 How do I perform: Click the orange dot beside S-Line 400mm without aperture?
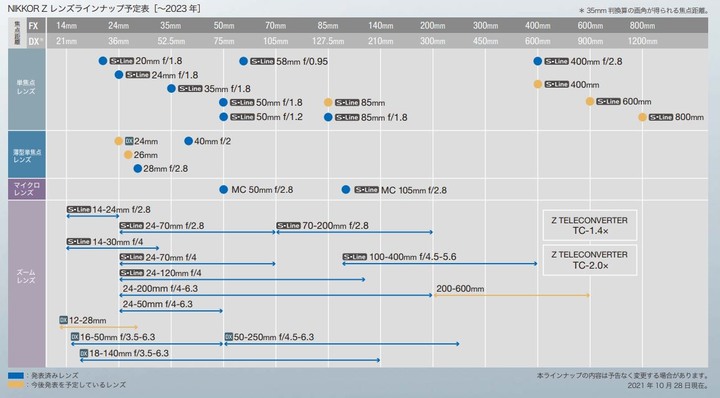tap(538, 84)
